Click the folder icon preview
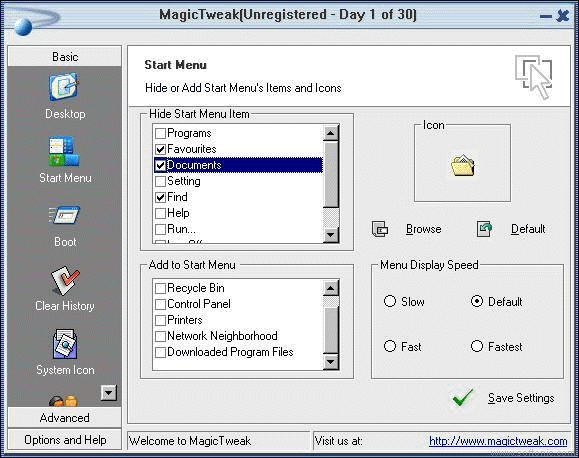The height and width of the screenshot is (458, 579). 463,165
